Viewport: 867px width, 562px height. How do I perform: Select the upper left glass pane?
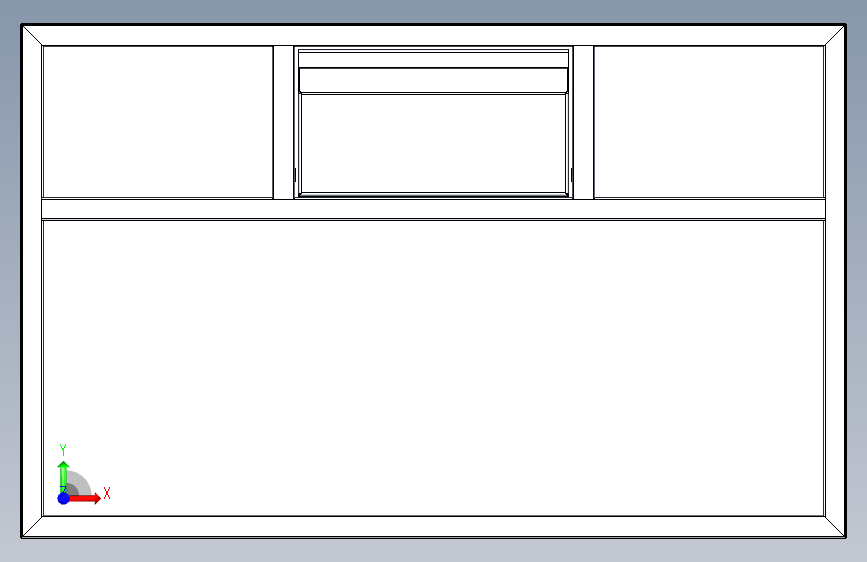pyautogui.click(x=158, y=122)
